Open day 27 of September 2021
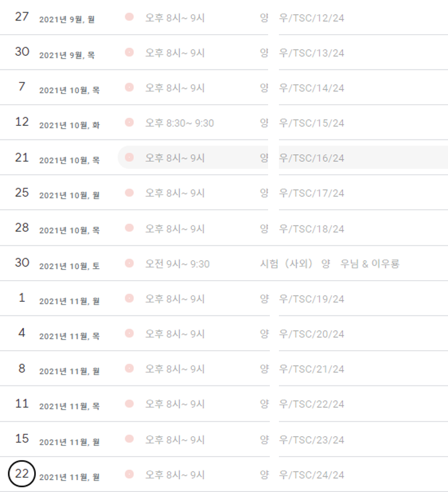Viewport: 448px width, 492px height. point(22,17)
